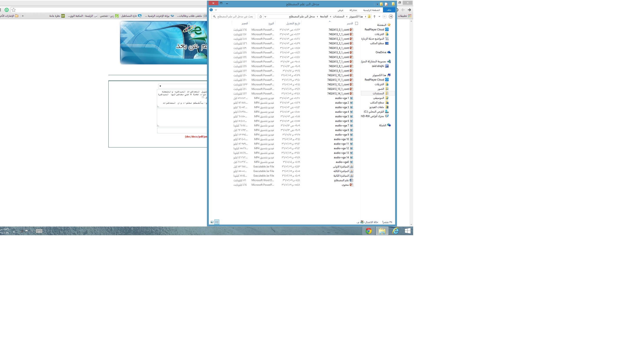Expand the Explorer ribbon with the chevron
The image size is (623, 364).
point(216,10)
